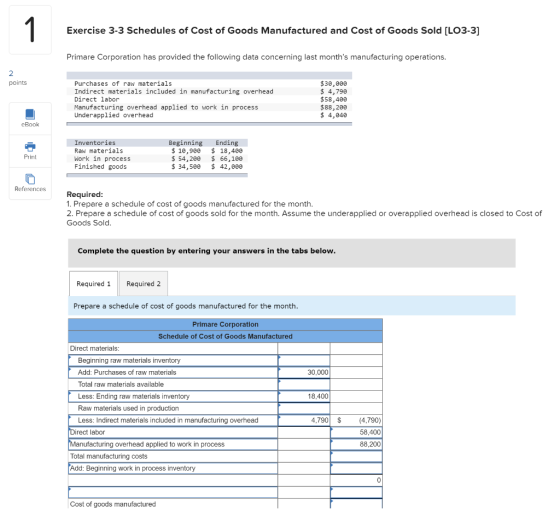Open Manufacturing overhead applied label dropdown

pyautogui.click(x=173, y=444)
